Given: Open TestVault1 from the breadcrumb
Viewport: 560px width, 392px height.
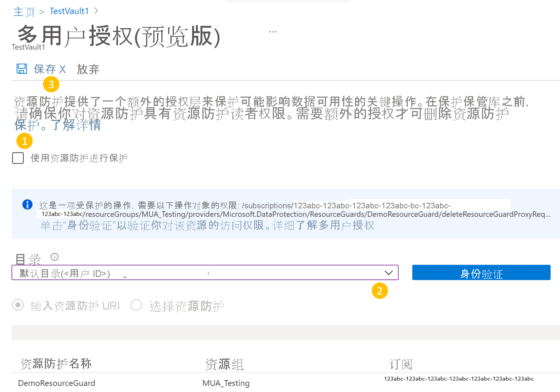Looking at the screenshot, I should 69,11.
